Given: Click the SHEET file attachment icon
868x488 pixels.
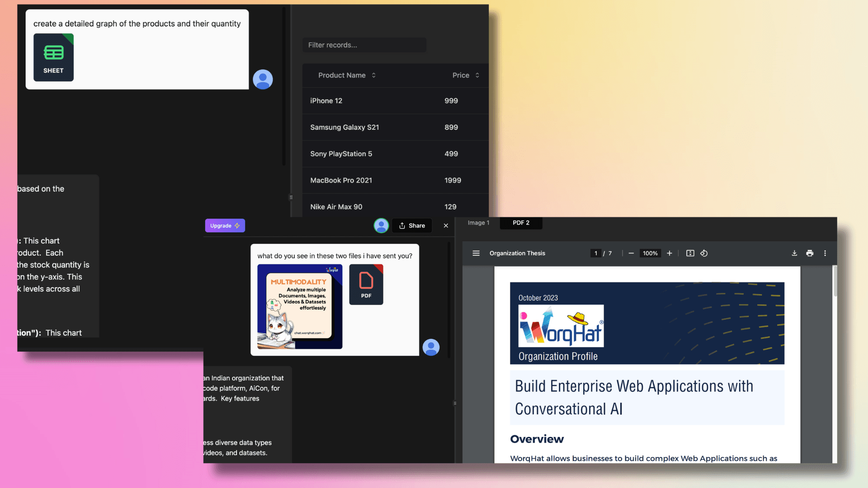Looking at the screenshot, I should coord(53,57).
